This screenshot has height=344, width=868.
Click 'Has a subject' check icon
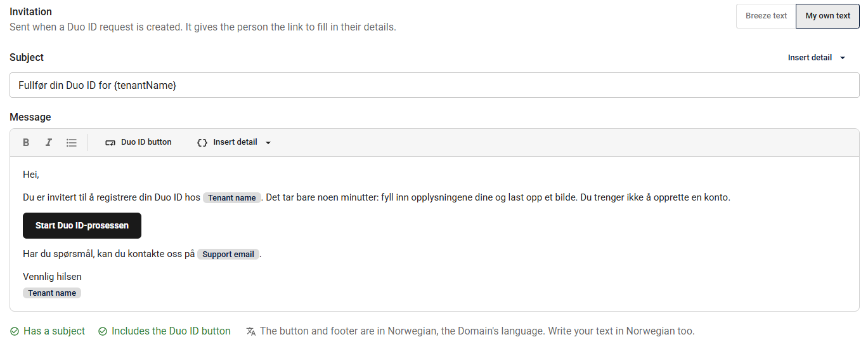15,331
